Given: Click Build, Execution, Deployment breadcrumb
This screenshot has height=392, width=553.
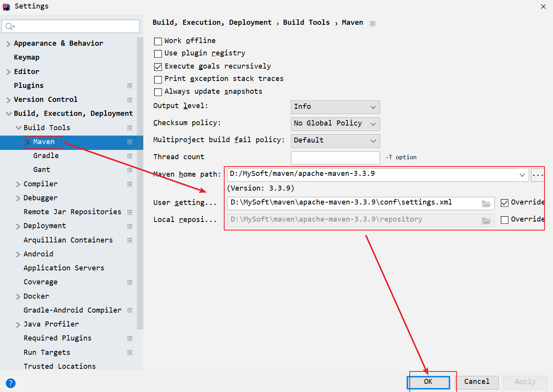Looking at the screenshot, I should 212,22.
